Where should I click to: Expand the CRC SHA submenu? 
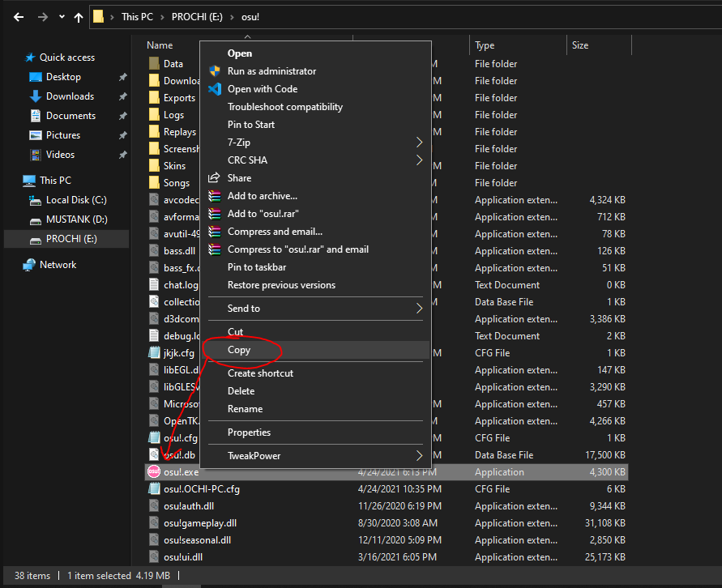tap(315, 160)
